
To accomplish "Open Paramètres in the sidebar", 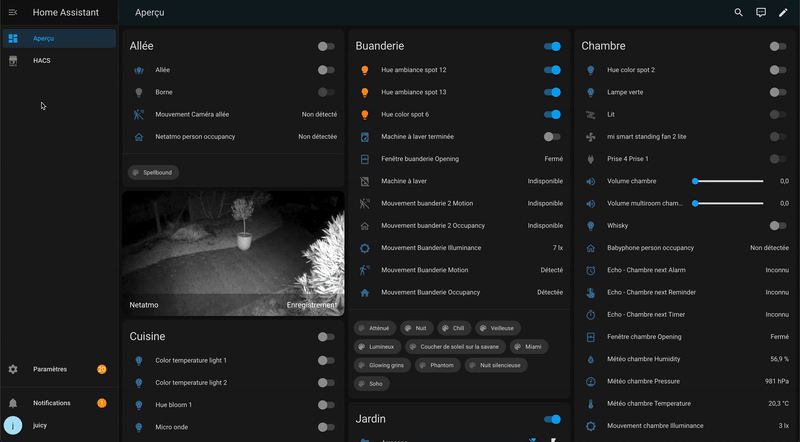I will click(59, 369).
